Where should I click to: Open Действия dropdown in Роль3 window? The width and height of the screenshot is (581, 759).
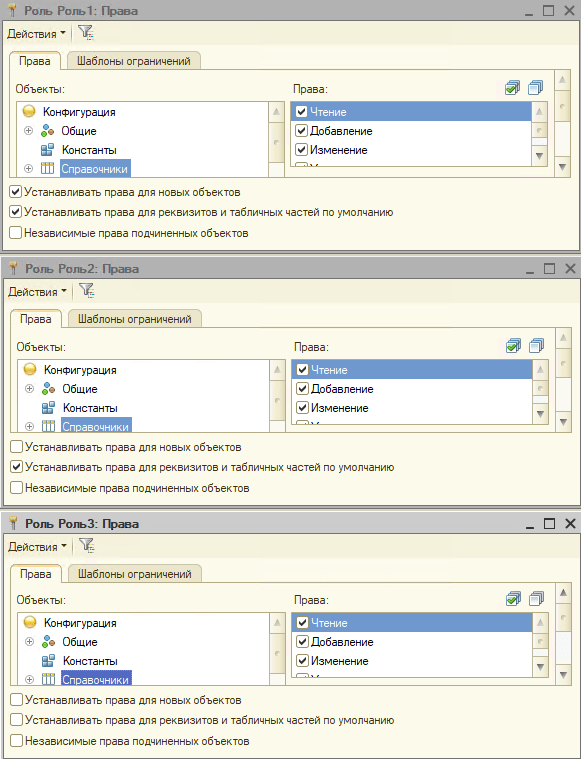pyautogui.click(x=37, y=547)
